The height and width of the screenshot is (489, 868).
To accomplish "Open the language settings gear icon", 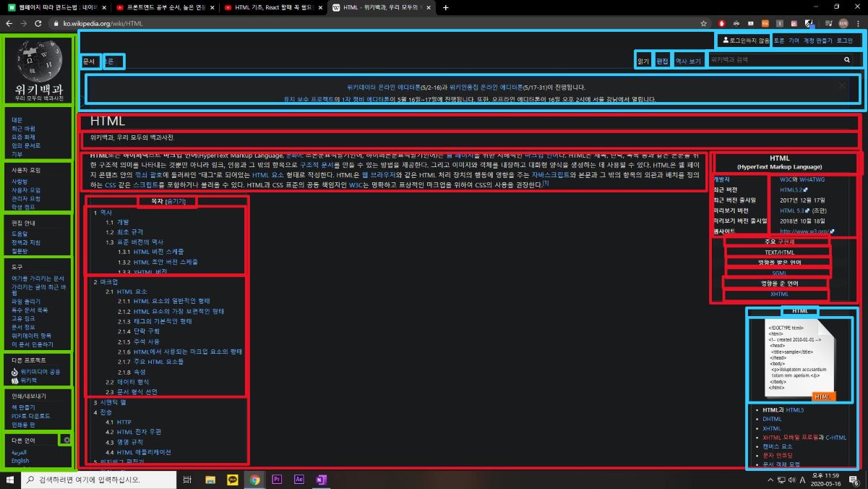I will pyautogui.click(x=67, y=440).
